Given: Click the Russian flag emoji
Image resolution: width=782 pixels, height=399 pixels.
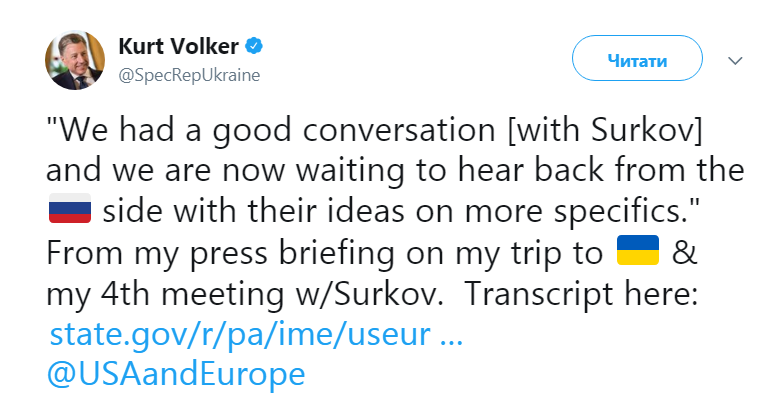Looking at the screenshot, I should pos(70,208).
